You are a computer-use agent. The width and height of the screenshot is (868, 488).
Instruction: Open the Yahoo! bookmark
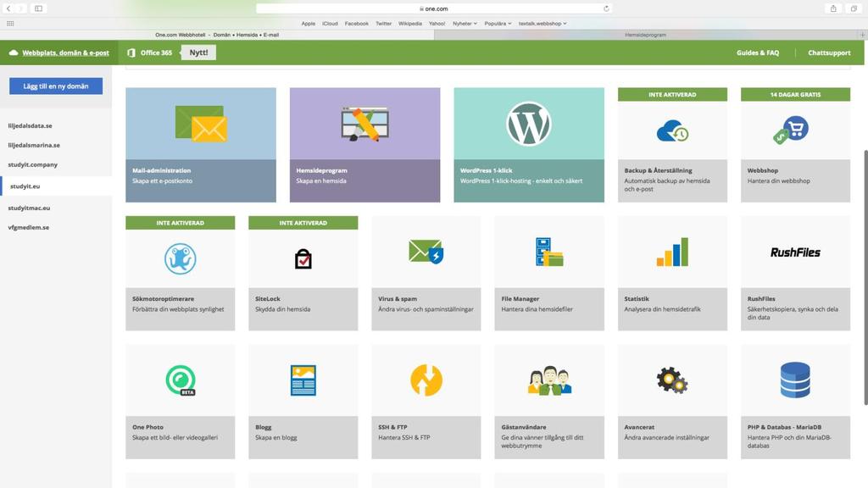[x=437, y=23]
